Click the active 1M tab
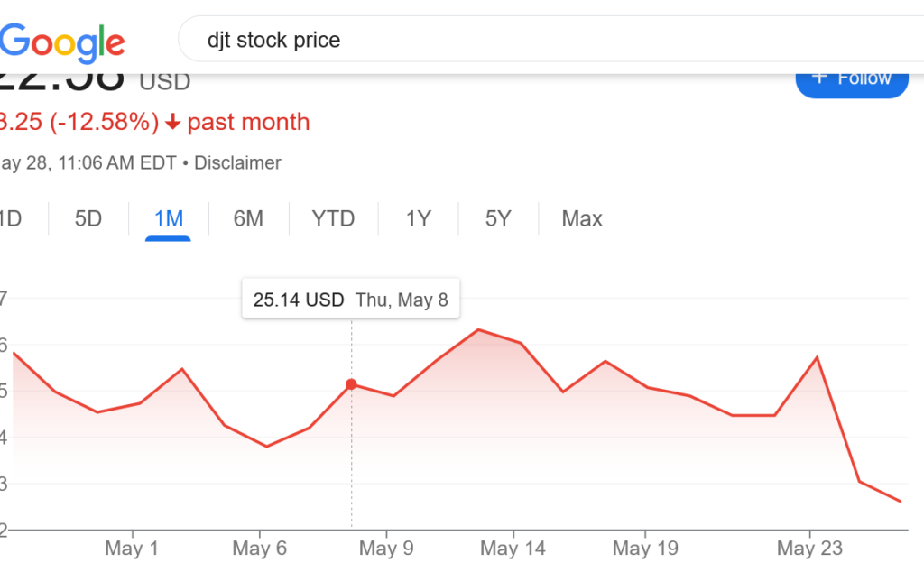The image size is (924, 563). click(x=169, y=218)
